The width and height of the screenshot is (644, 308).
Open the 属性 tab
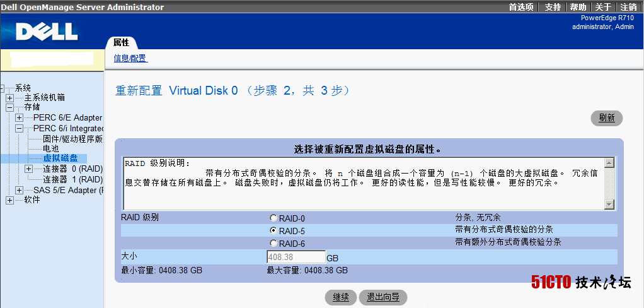tap(121, 43)
